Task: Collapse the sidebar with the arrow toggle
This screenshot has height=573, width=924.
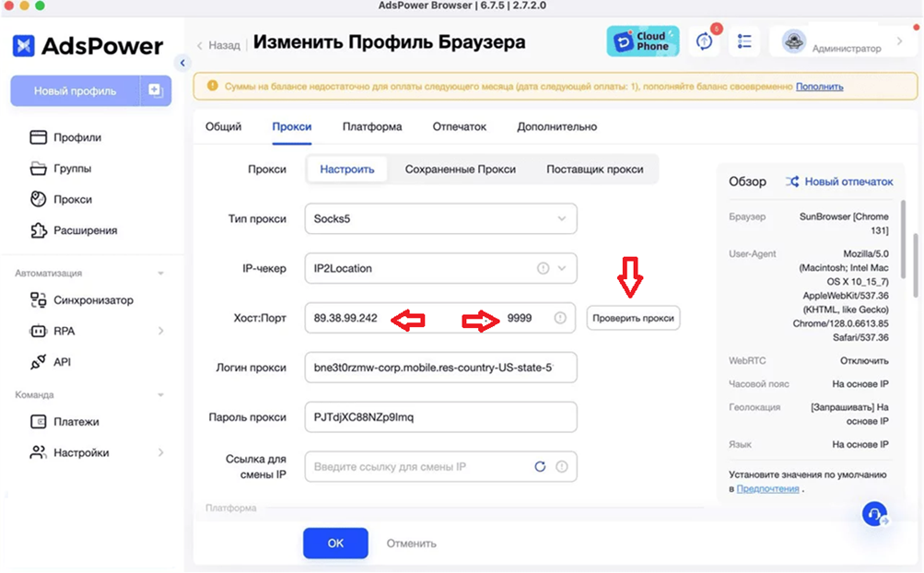Action: point(182,63)
